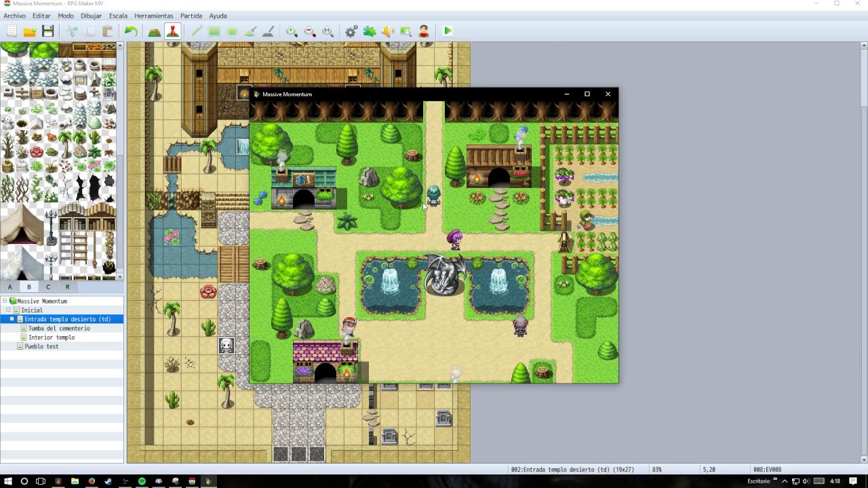Switch to tileset tab C

pyautogui.click(x=48, y=287)
